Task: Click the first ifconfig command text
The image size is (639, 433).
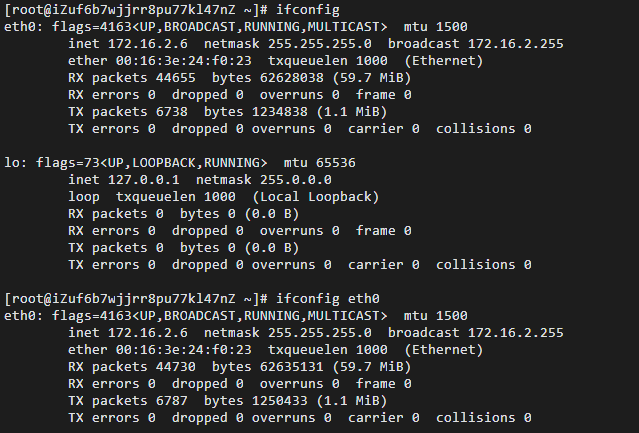Action: 307,9
